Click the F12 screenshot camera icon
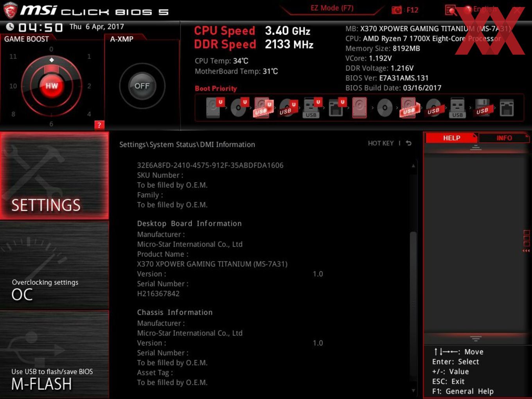Screen dimensions: 532x399 click(396, 10)
